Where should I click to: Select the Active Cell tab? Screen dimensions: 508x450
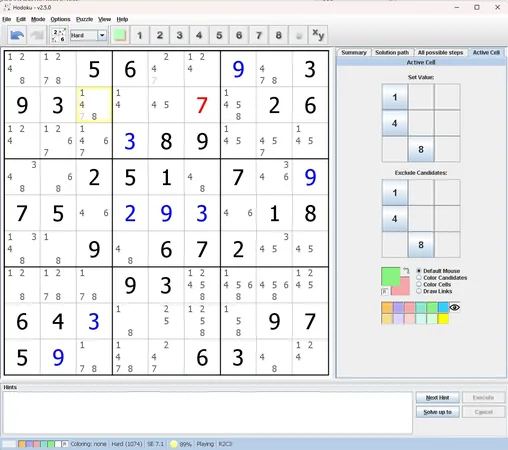486,53
